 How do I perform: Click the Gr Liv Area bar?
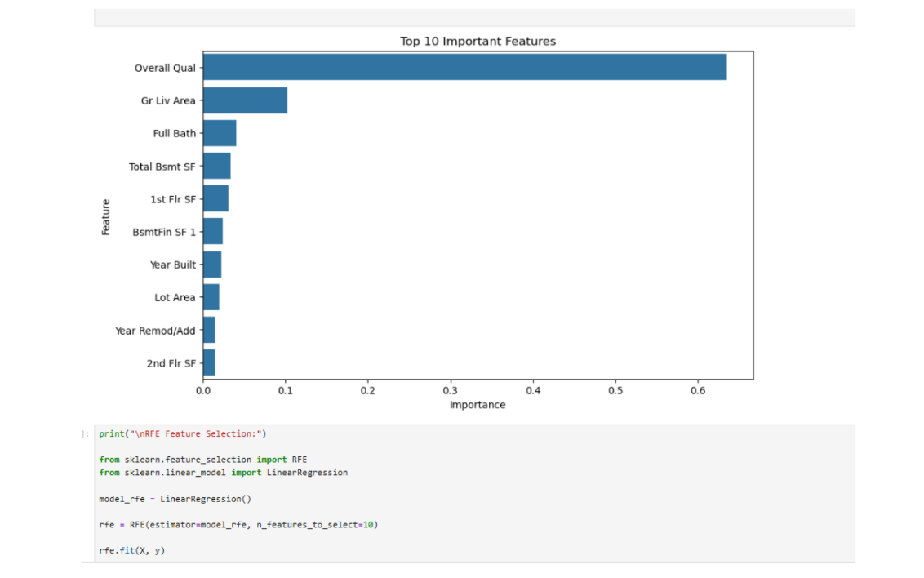coord(245,100)
